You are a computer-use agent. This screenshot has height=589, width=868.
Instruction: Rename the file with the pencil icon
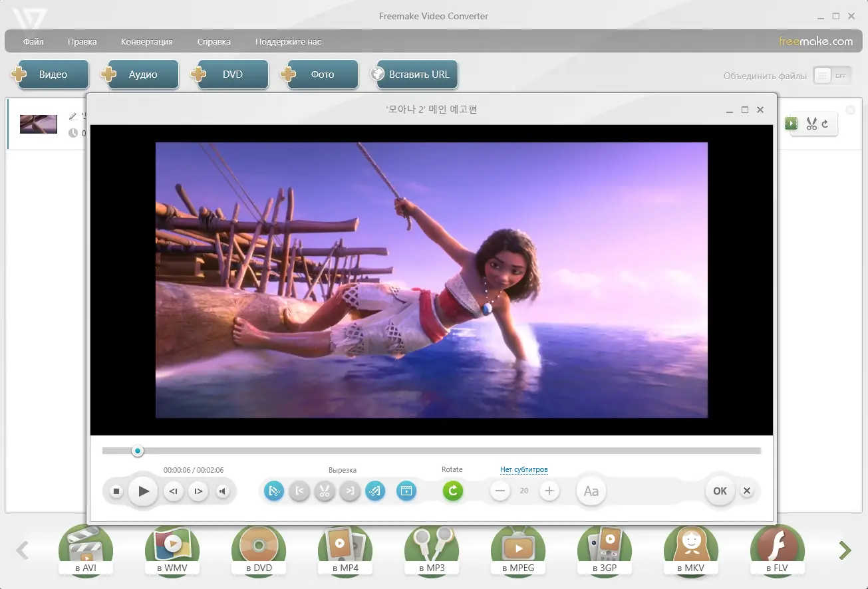click(x=73, y=116)
